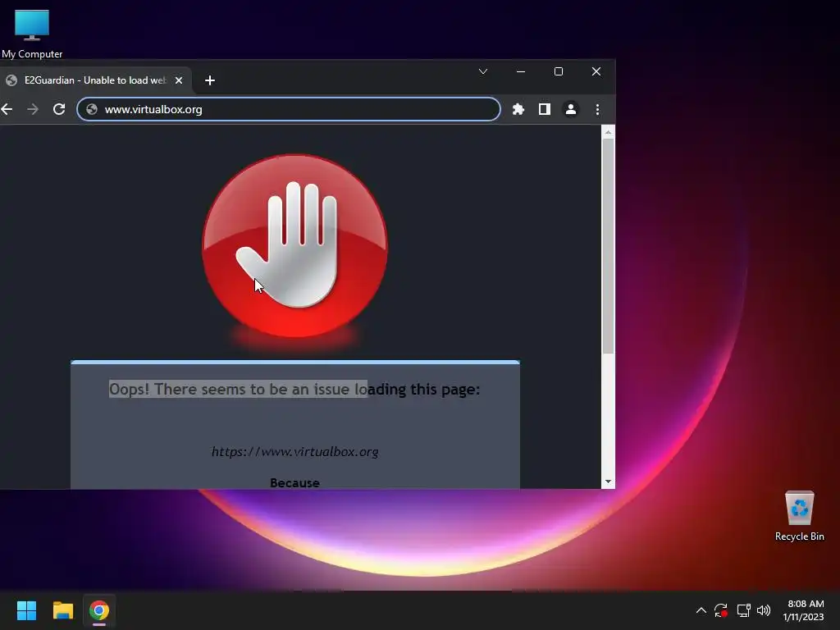The width and height of the screenshot is (840, 630).
Task: Click the https://www.virtualbox.org blocked URL text
Action: [294, 452]
